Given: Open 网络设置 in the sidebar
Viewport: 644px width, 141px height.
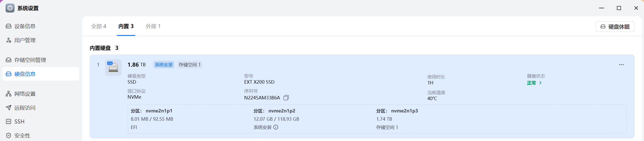Looking at the screenshot, I should coord(25,94).
